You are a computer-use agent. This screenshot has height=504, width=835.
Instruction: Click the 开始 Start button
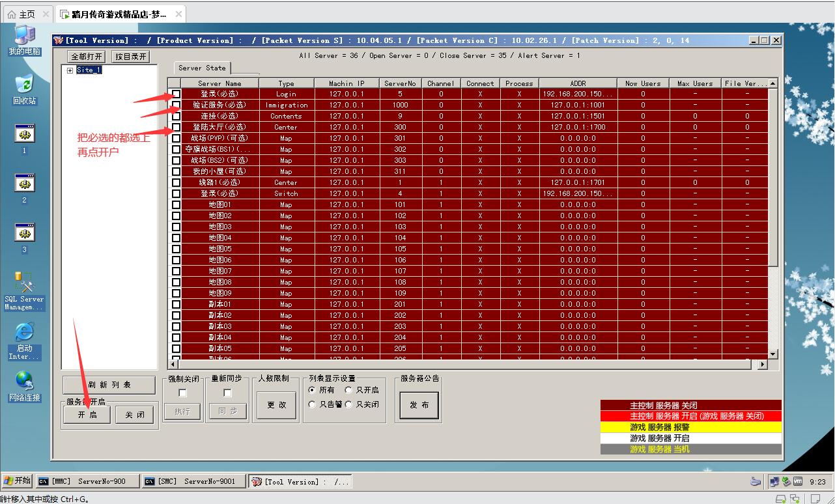tap(18, 481)
